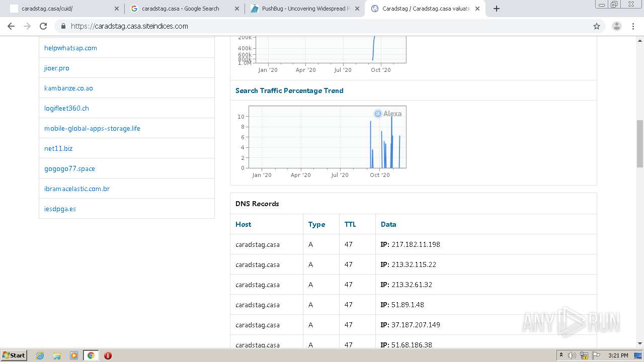Screen dimensions: 644x362
Task: Open the mobile-global-apps-storage.life link
Action: [92, 128]
